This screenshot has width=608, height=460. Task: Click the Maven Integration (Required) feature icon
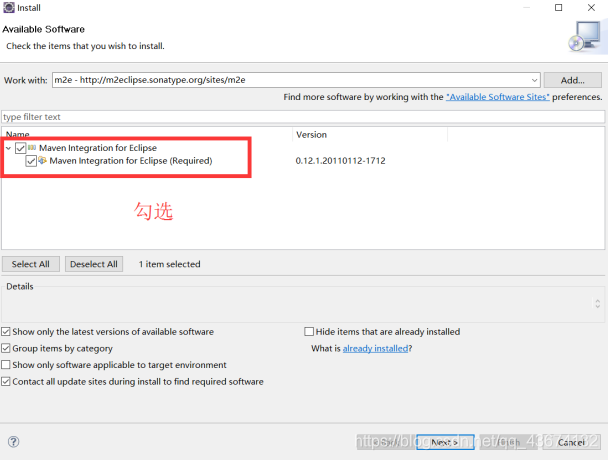point(43,160)
